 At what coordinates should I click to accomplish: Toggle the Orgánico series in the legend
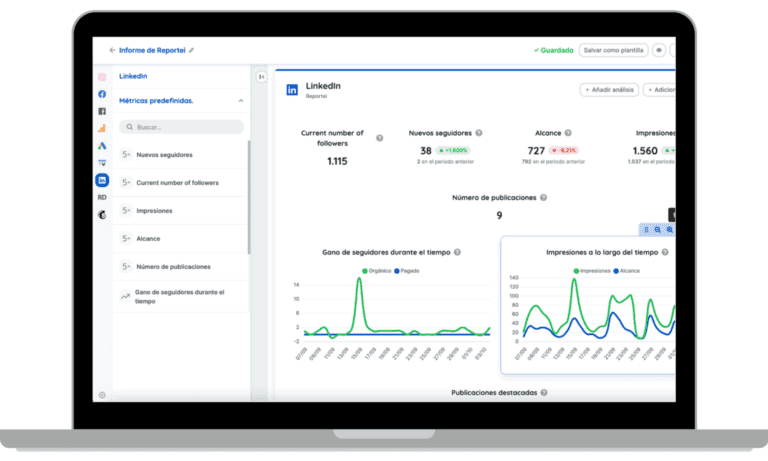[375, 271]
